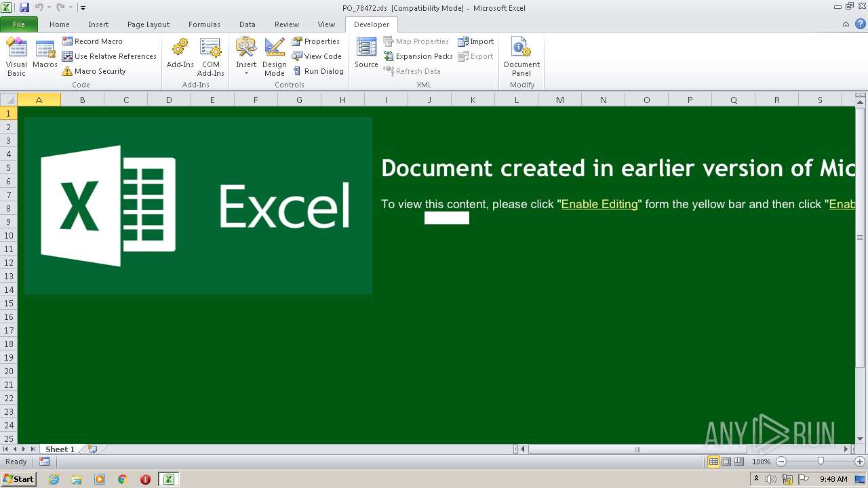The image size is (868, 488).
Task: Show hidden tray icons arrow
Action: 757,479
